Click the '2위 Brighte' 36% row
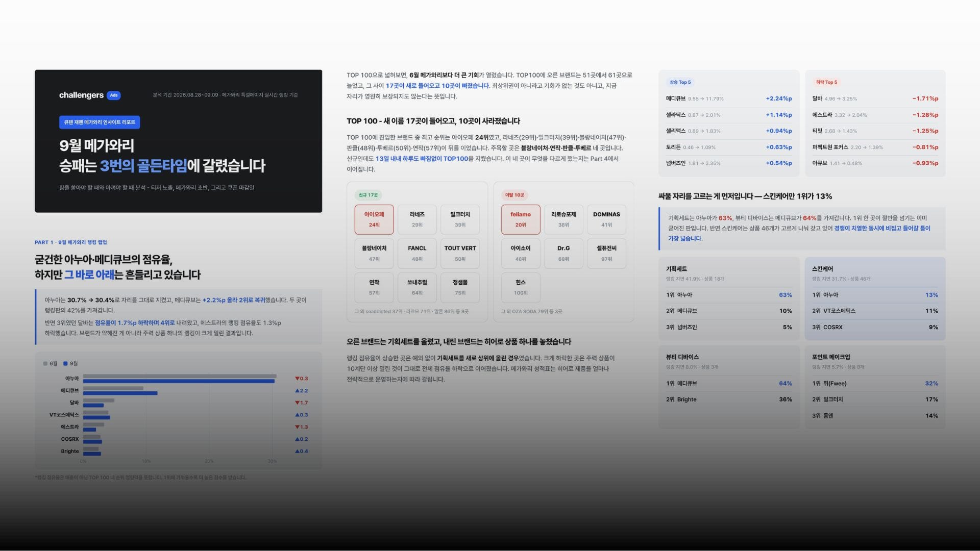 click(x=729, y=399)
